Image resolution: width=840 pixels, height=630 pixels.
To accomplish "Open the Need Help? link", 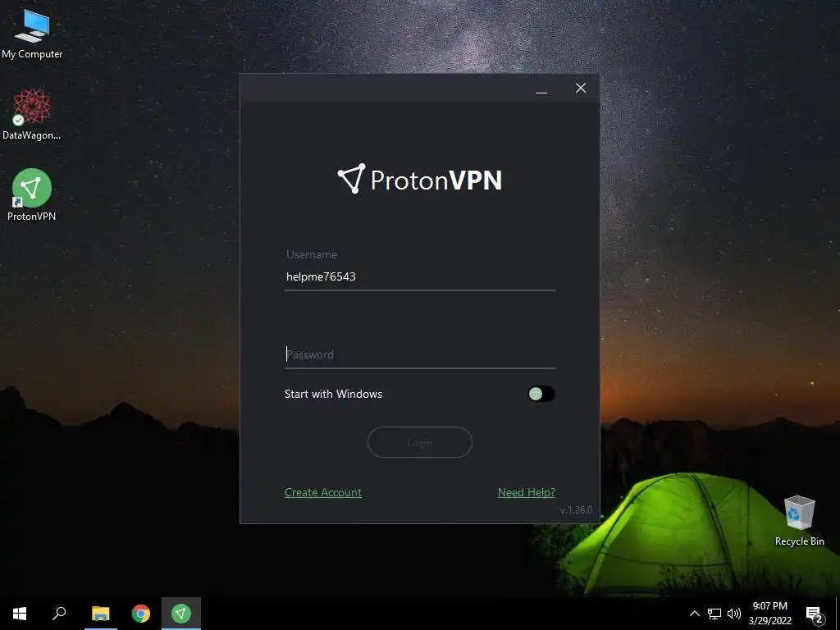I will coord(526,492).
